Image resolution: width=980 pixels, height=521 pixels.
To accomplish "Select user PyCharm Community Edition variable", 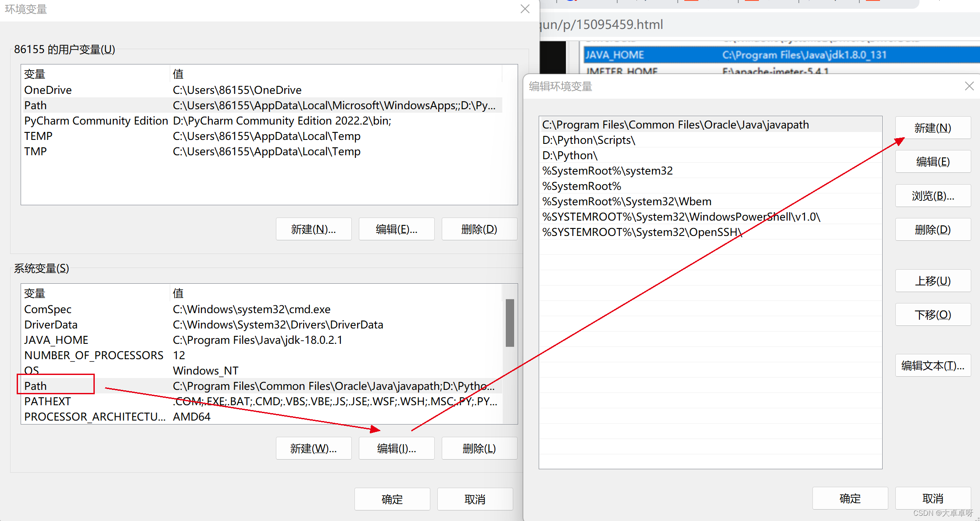I will [x=96, y=121].
